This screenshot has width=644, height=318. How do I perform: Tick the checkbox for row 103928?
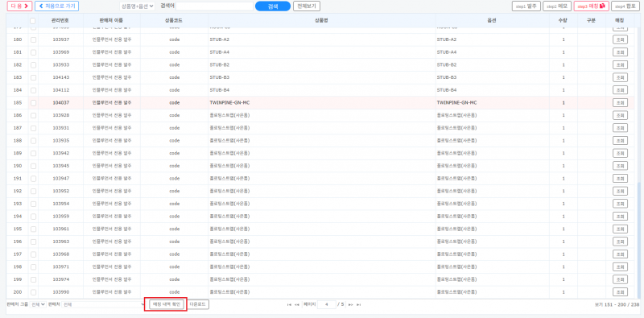click(33, 115)
